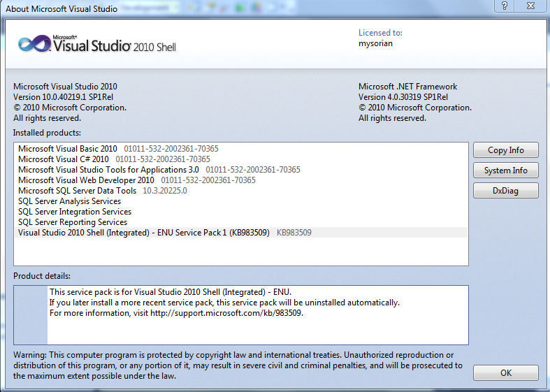The image size is (550, 392).
Task: Select SQL Server Reporting Services entry
Action: pyautogui.click(x=241, y=222)
